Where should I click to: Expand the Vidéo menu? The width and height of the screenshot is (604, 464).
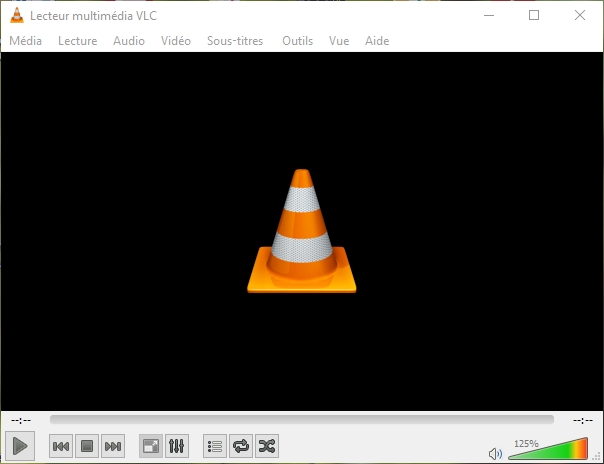coord(176,41)
